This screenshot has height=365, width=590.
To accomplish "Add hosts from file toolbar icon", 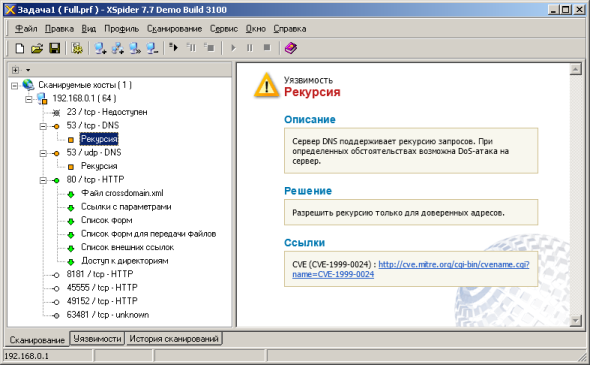I will point(135,48).
